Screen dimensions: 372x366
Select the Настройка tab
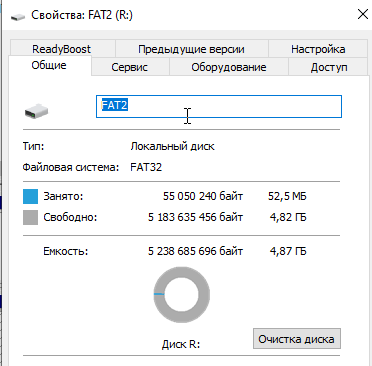tap(318, 49)
